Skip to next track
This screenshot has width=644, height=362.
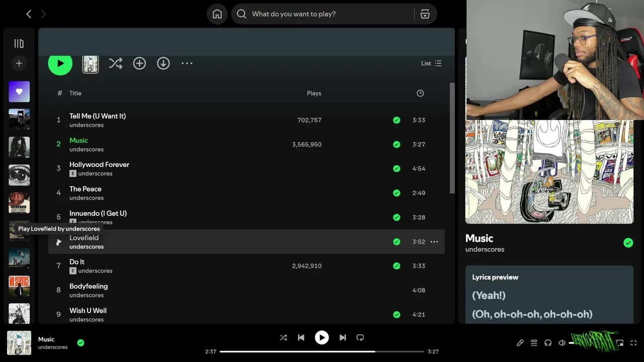pyautogui.click(x=343, y=338)
